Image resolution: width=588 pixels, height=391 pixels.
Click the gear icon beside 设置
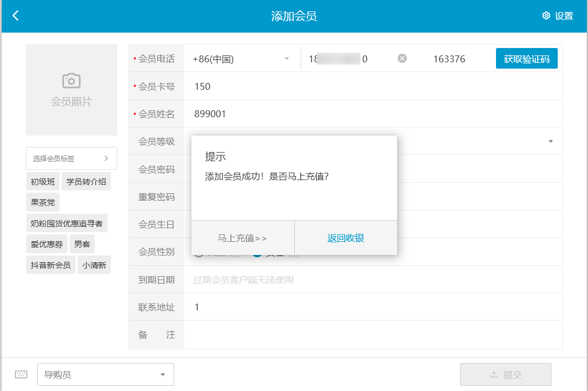coord(546,15)
